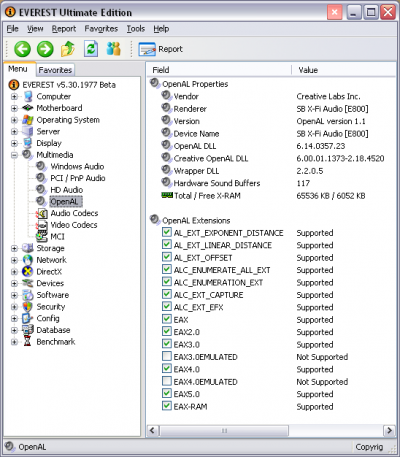
Task: Click the Up folder arrow icon
Action: (x=68, y=49)
